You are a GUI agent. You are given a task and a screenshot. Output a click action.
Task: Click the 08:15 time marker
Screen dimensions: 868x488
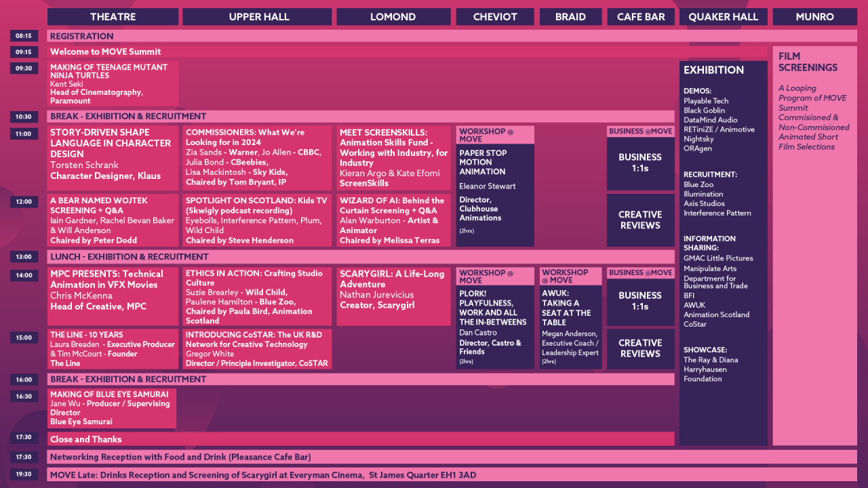[24, 36]
